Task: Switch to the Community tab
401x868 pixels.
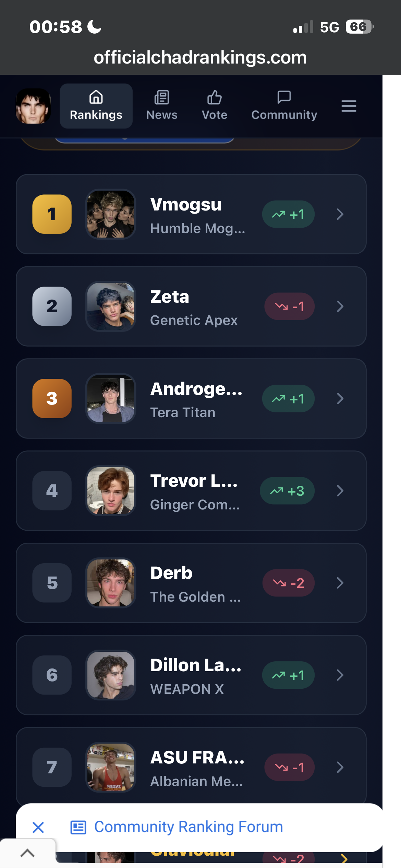Action: click(284, 106)
